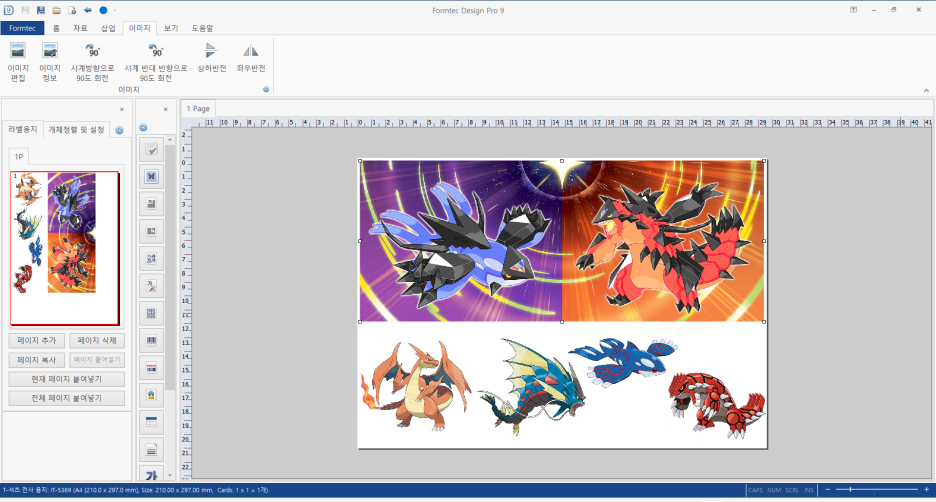
Task: Select the 1P page tab in left panel
Action: click(x=19, y=156)
